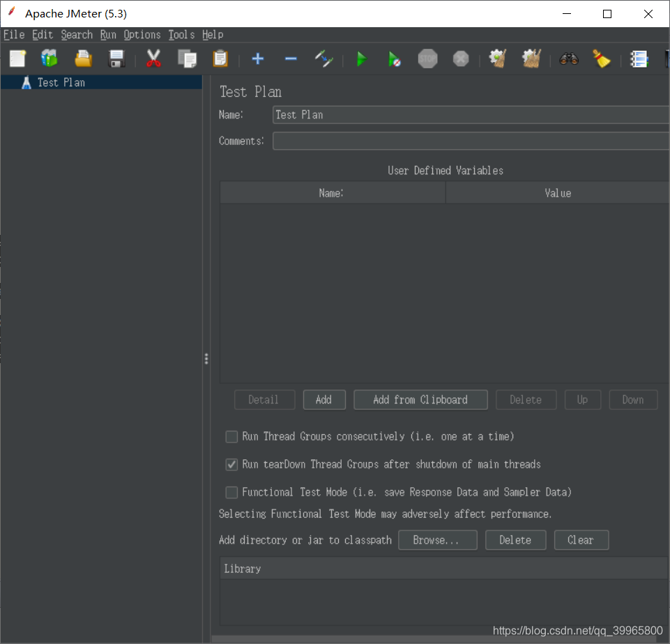Click the Add variable button
Viewport: 670px width, 644px height.
324,400
